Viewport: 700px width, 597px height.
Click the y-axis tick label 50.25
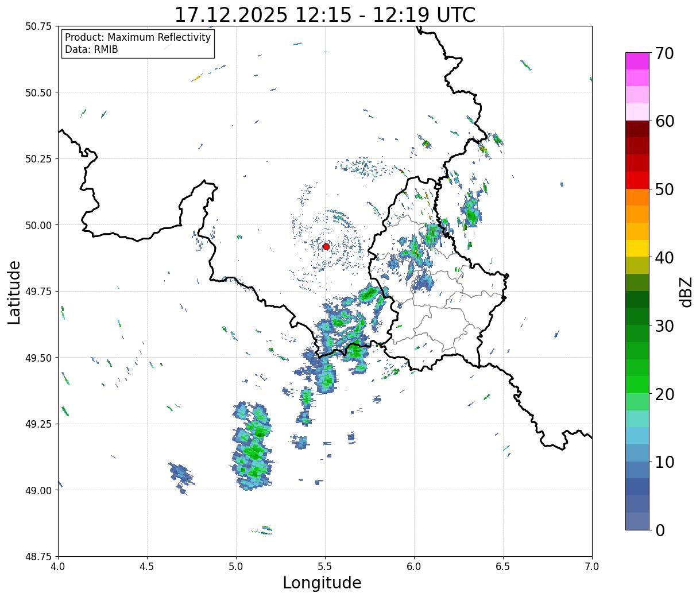point(38,159)
